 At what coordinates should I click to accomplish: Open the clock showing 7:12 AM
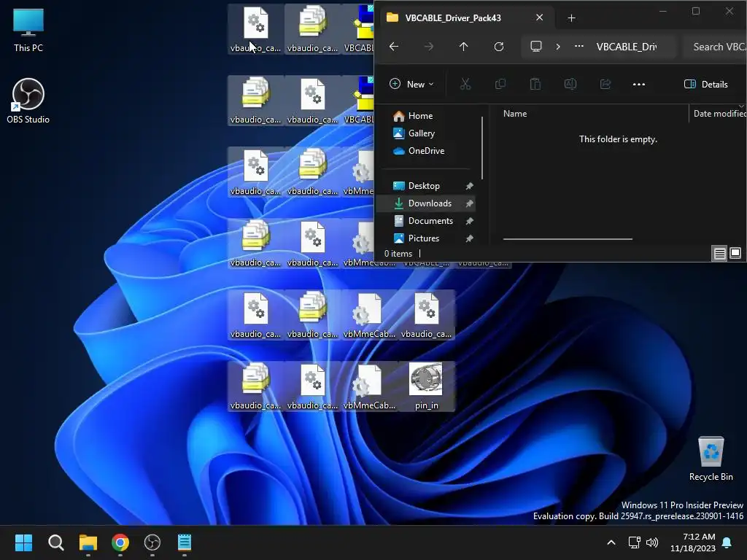693,542
